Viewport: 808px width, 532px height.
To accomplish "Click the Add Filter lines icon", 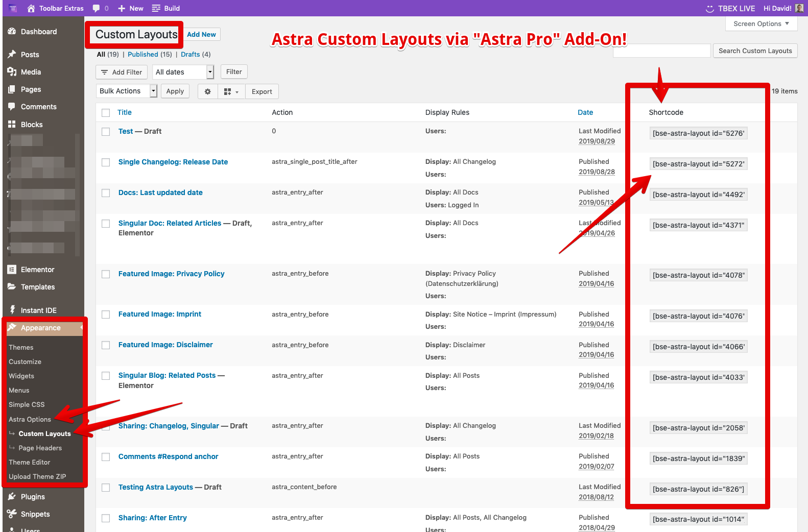I will click(104, 72).
